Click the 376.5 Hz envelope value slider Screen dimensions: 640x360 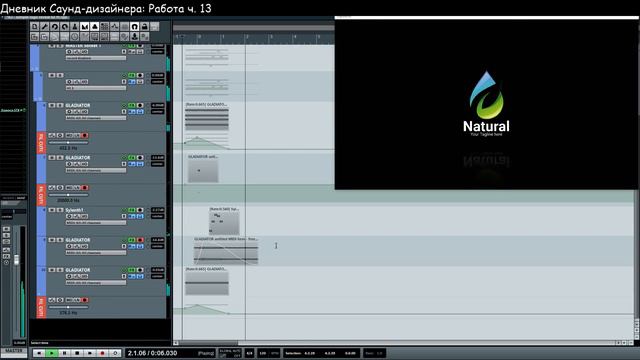(x=68, y=307)
